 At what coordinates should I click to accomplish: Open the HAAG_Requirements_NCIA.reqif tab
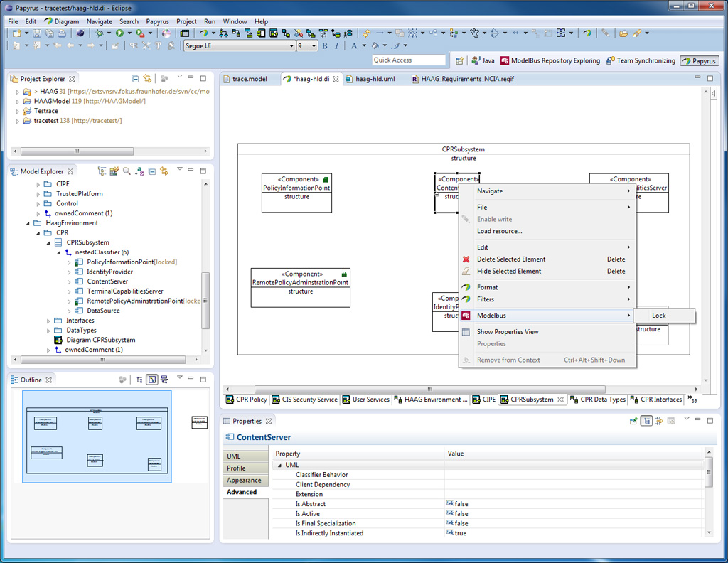462,79
